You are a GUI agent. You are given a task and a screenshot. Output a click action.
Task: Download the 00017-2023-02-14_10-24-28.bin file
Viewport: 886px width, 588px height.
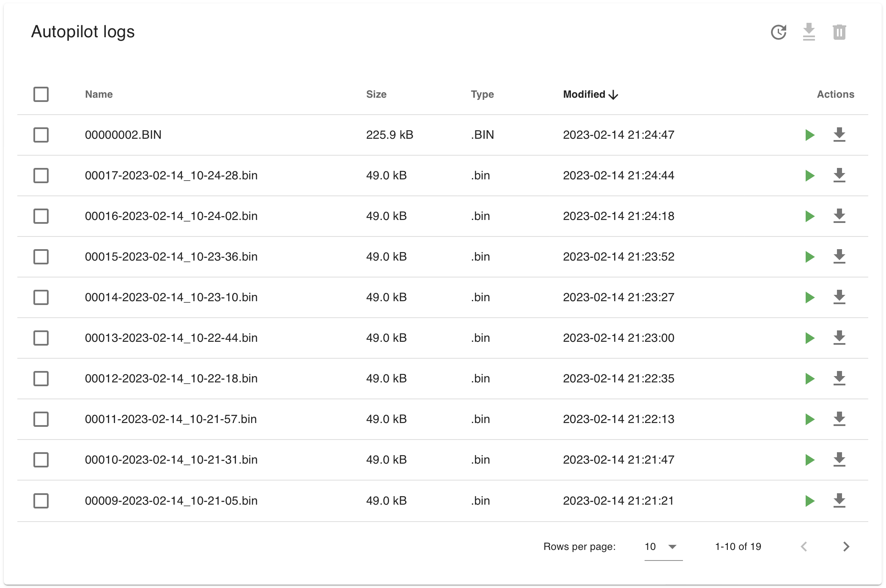point(839,176)
